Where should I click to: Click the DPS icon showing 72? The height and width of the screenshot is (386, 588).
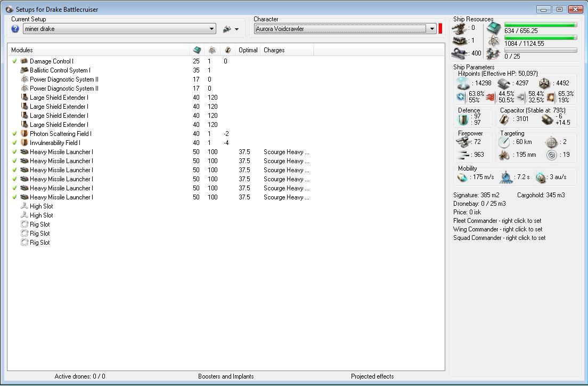coord(463,142)
